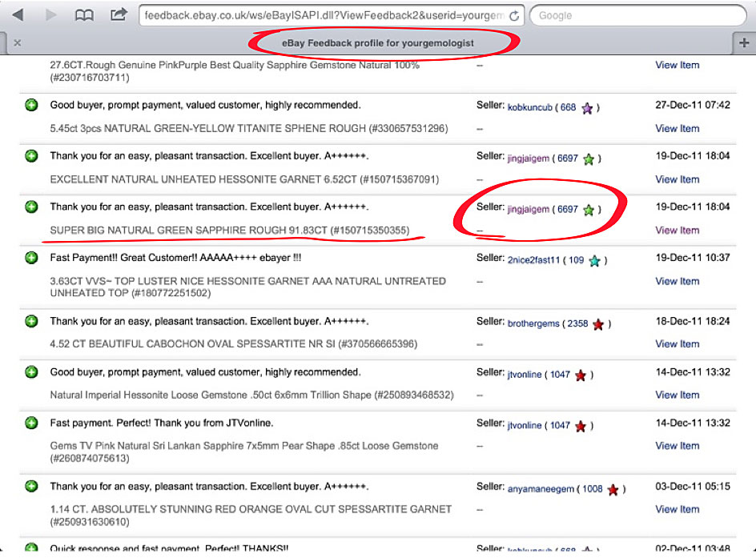Open seller jingjaigem link in Hessonite Garnet row
Image resolution: width=756 pixels, height=558 pixels.
click(x=528, y=159)
